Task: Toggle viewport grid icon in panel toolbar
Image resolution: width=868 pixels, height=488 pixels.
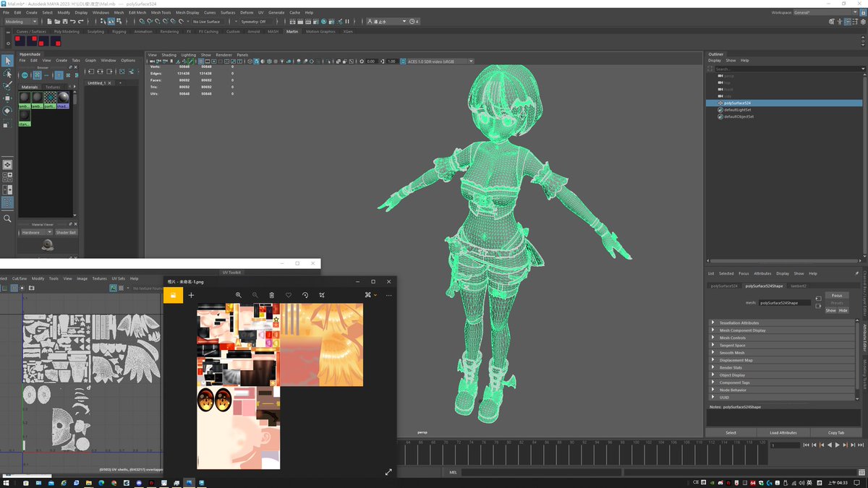Action: tap(201, 61)
